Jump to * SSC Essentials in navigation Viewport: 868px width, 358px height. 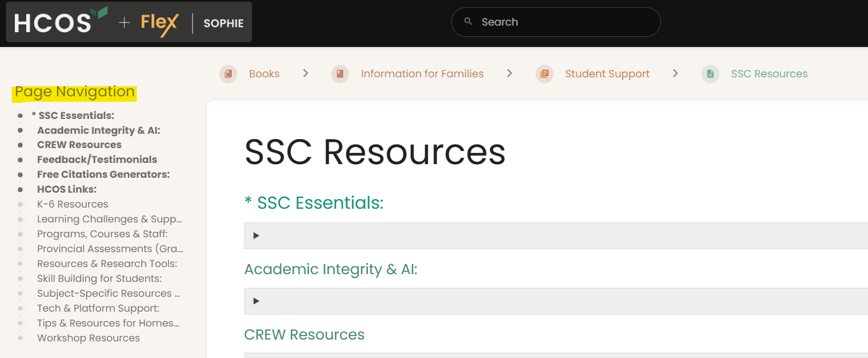(x=73, y=115)
